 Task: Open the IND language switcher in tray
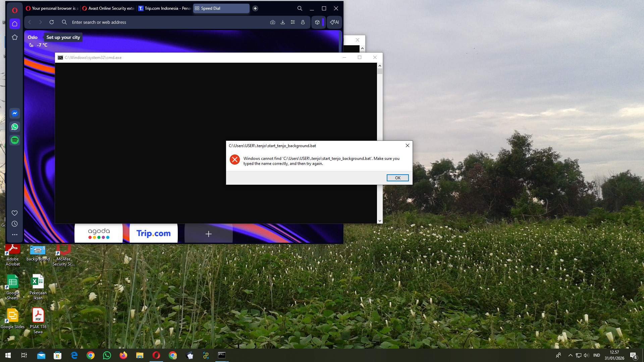pyautogui.click(x=596, y=355)
